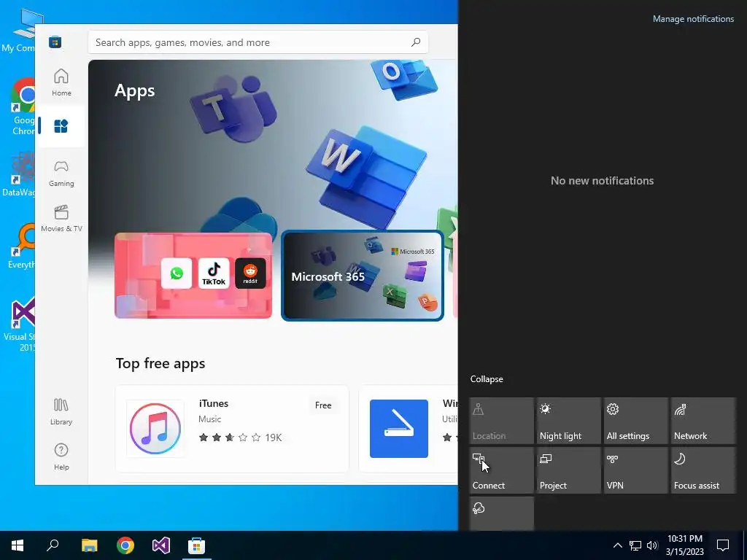The image size is (747, 560).
Task: Open All settings tile
Action: coord(635,421)
